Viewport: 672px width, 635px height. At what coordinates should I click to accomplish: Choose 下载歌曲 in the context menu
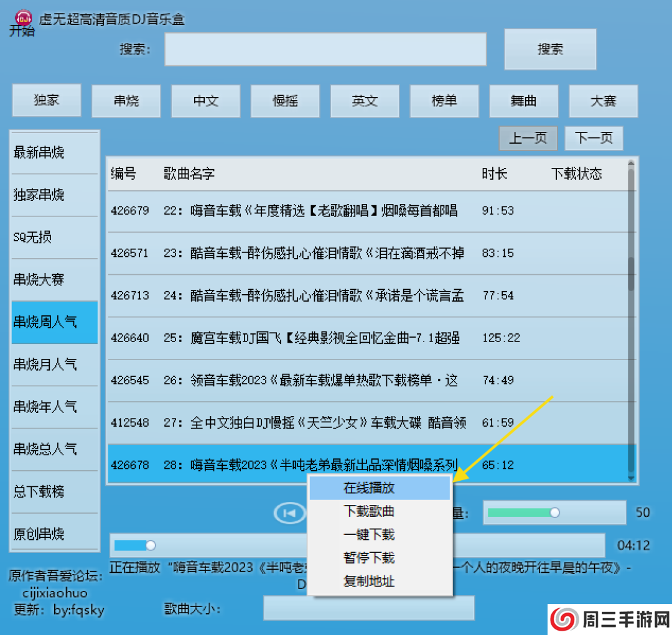(370, 512)
